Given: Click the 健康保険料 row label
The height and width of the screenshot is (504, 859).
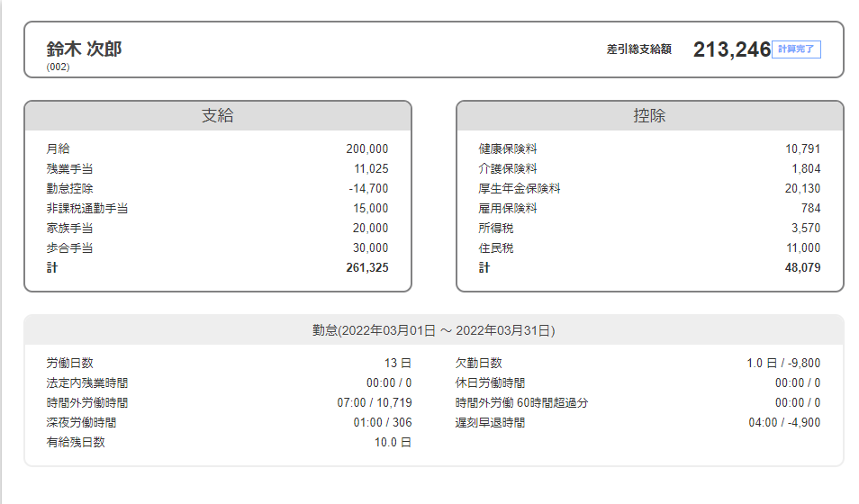Looking at the screenshot, I should [x=508, y=149].
